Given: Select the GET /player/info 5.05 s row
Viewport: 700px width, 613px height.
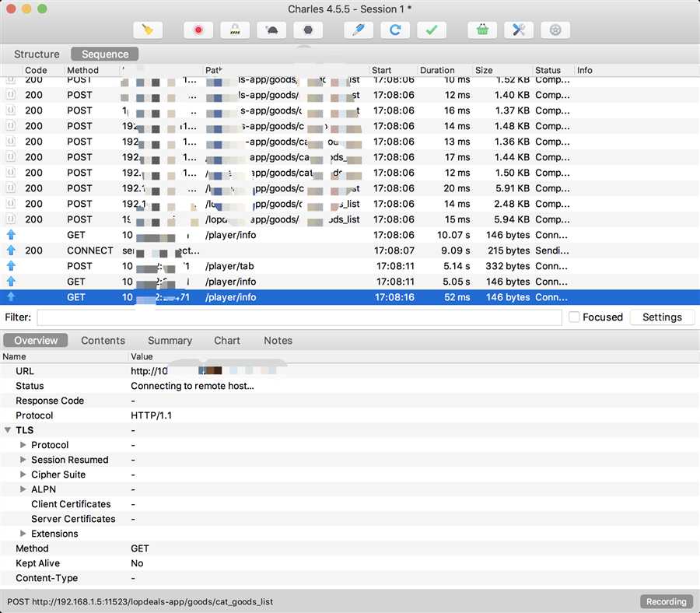Looking at the screenshot, I should click(350, 282).
